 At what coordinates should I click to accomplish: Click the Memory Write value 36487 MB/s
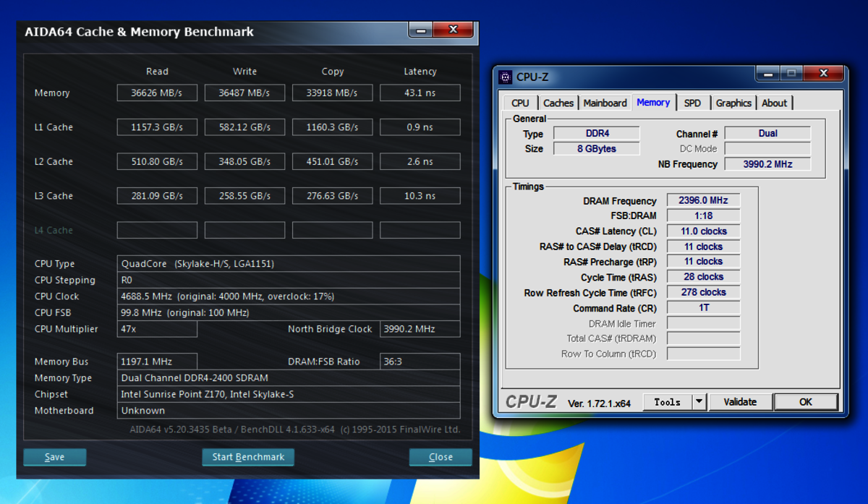244,93
